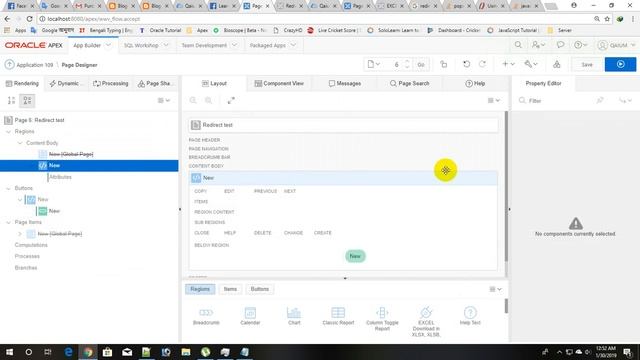Expand New [Global Page] under Page Items
This screenshot has height=360, width=640.
coord(20,234)
